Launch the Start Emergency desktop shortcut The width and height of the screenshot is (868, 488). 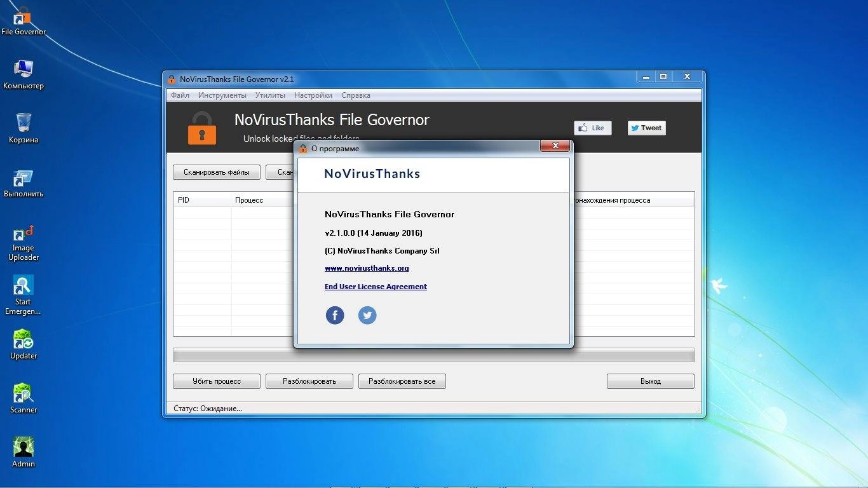pos(24,295)
